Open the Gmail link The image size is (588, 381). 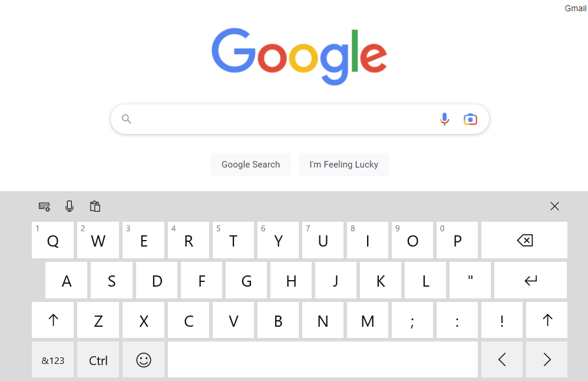click(x=575, y=8)
